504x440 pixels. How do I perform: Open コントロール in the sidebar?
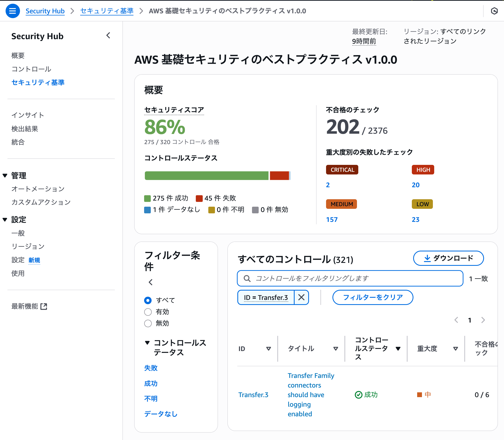pos(31,69)
